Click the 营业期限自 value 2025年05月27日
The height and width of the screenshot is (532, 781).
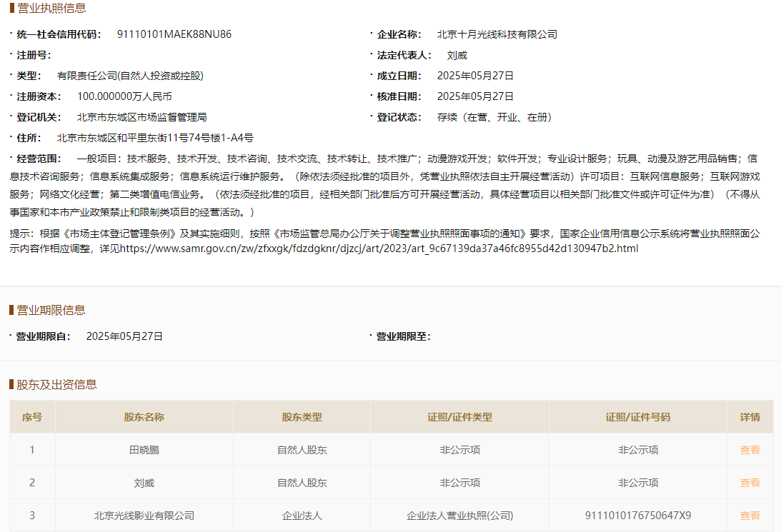(124, 336)
